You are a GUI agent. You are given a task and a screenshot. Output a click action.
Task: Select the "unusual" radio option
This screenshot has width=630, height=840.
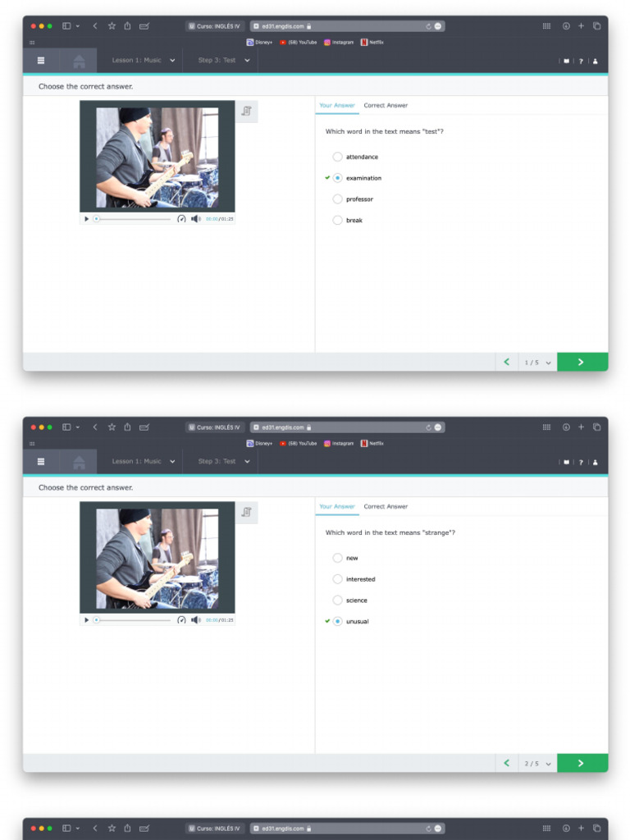tap(337, 622)
